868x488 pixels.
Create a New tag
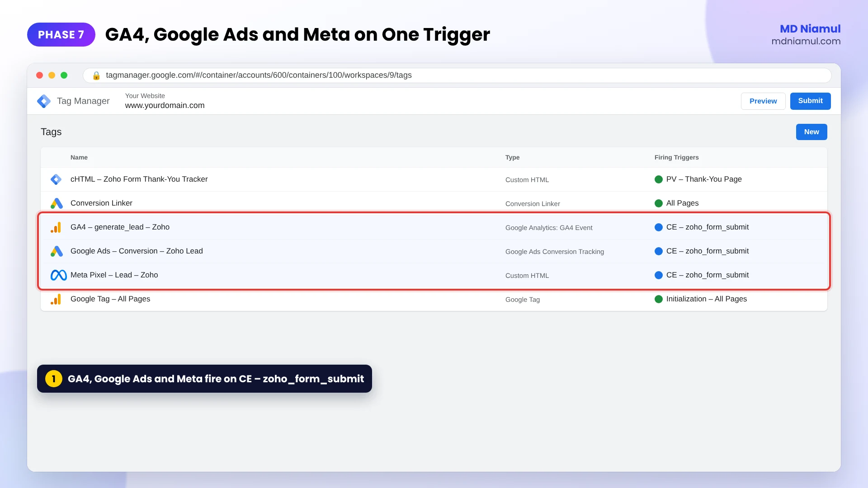(x=811, y=132)
